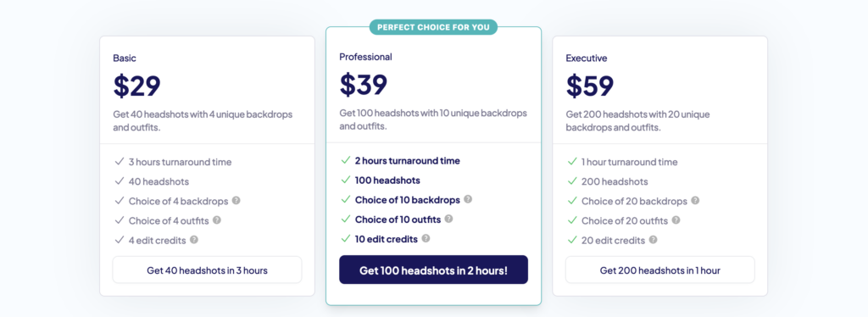Image resolution: width=868 pixels, height=317 pixels.
Task: Open help tooltip for 20 edit credits
Action: tap(654, 240)
